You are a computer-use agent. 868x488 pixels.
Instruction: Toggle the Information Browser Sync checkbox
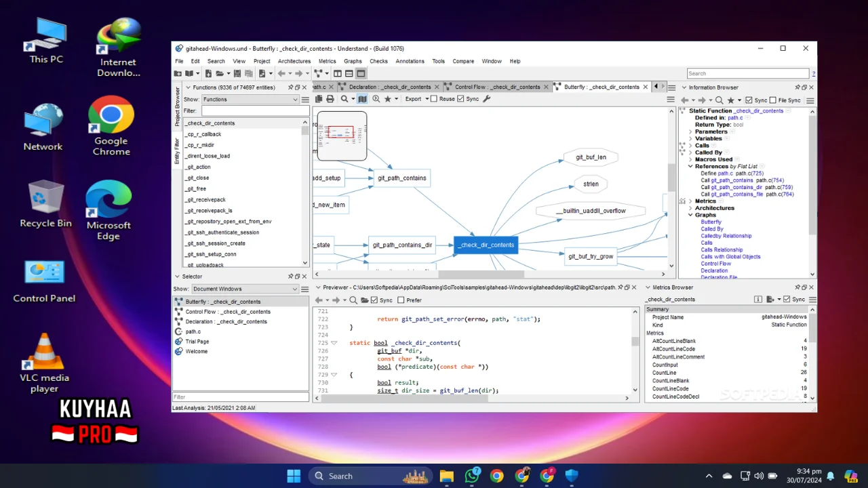click(x=749, y=100)
